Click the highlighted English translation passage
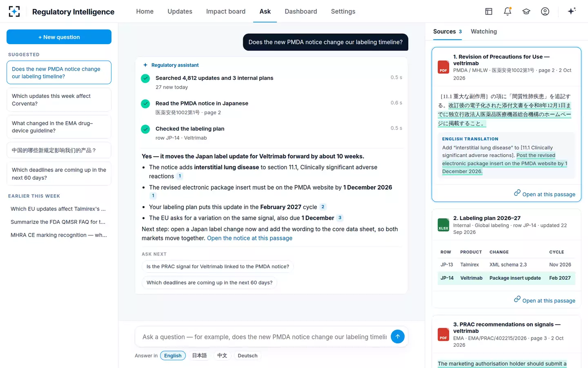Viewport: 588px width, 368px height. [505, 163]
